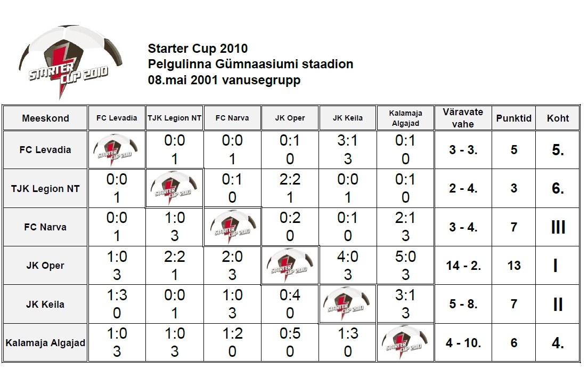Select the Punktid column header
The image size is (588, 368).
(x=514, y=118)
